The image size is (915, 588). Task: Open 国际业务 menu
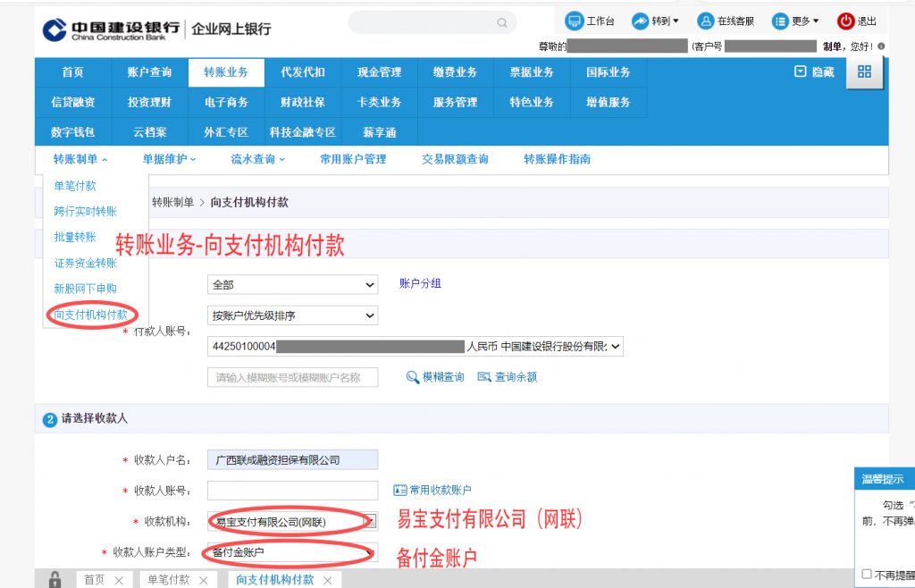[x=609, y=72]
